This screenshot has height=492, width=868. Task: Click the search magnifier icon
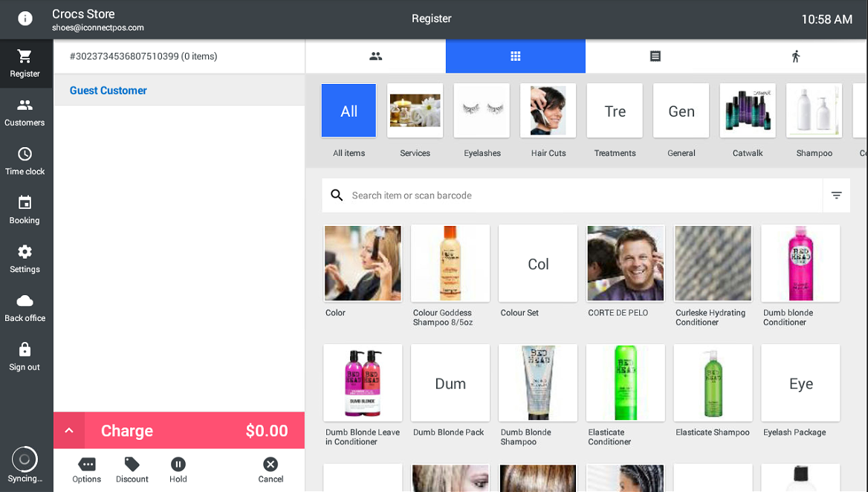point(337,195)
